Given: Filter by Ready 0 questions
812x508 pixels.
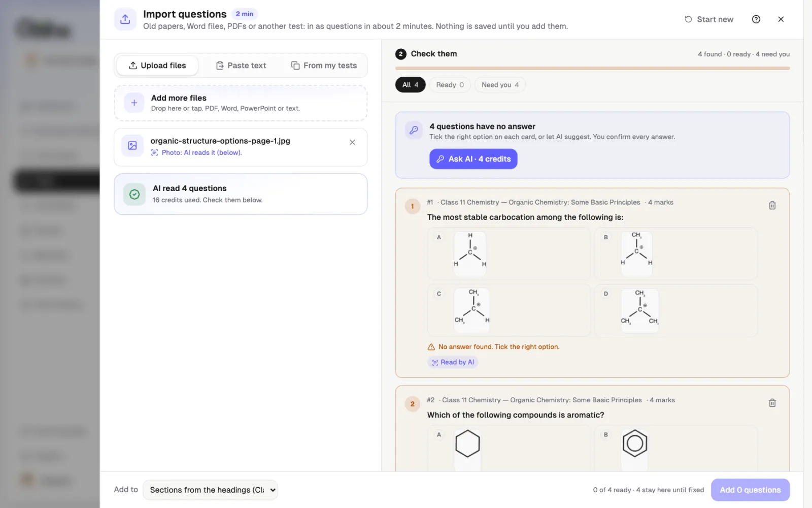Looking at the screenshot, I should pyautogui.click(x=450, y=85).
